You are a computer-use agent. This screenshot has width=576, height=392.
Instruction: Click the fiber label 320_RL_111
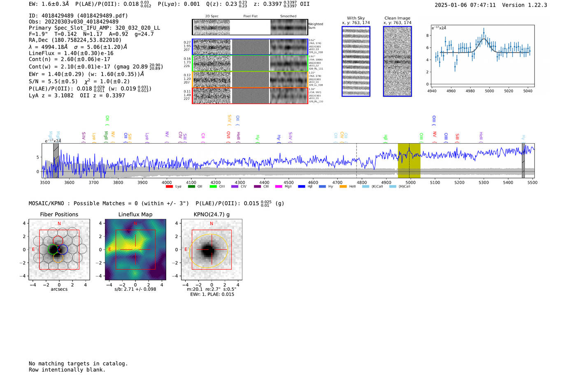[x=316, y=69]
